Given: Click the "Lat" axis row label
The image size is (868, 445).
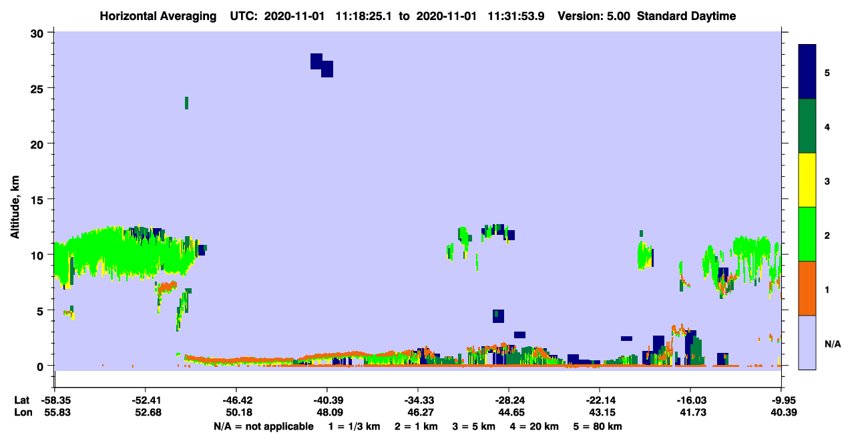Looking at the screenshot, I should (22, 400).
